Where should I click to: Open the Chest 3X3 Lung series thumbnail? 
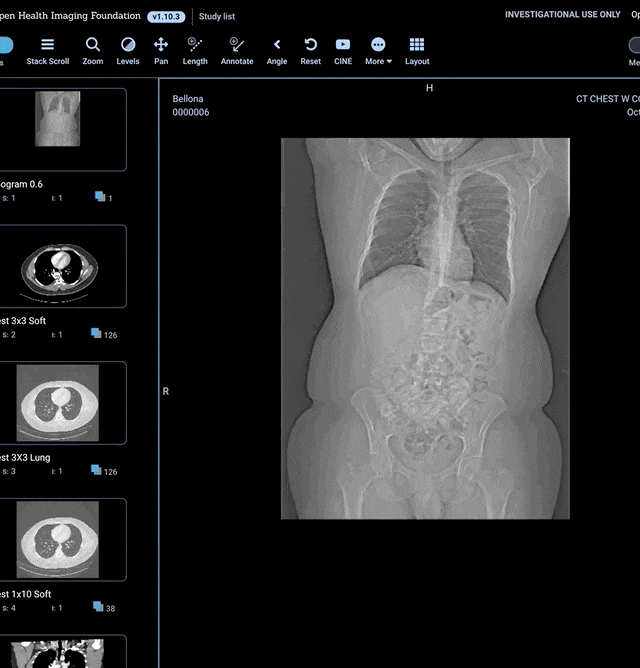(x=63, y=403)
